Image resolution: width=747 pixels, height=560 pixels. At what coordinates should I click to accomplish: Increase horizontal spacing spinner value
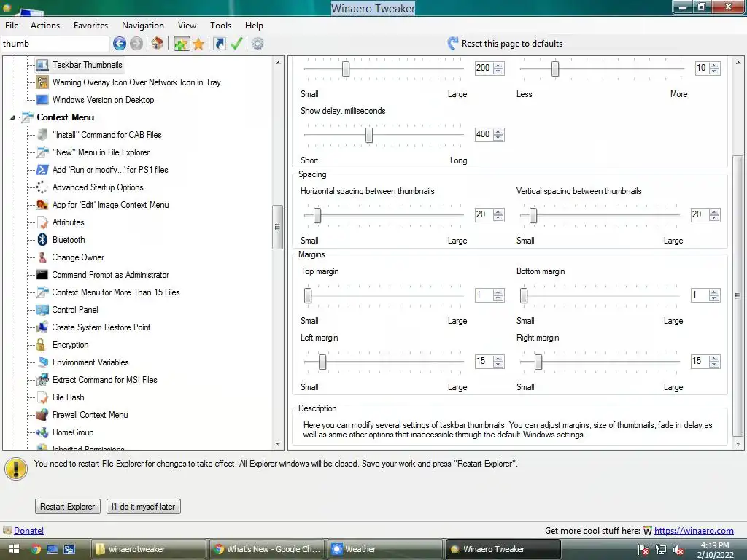point(498,212)
